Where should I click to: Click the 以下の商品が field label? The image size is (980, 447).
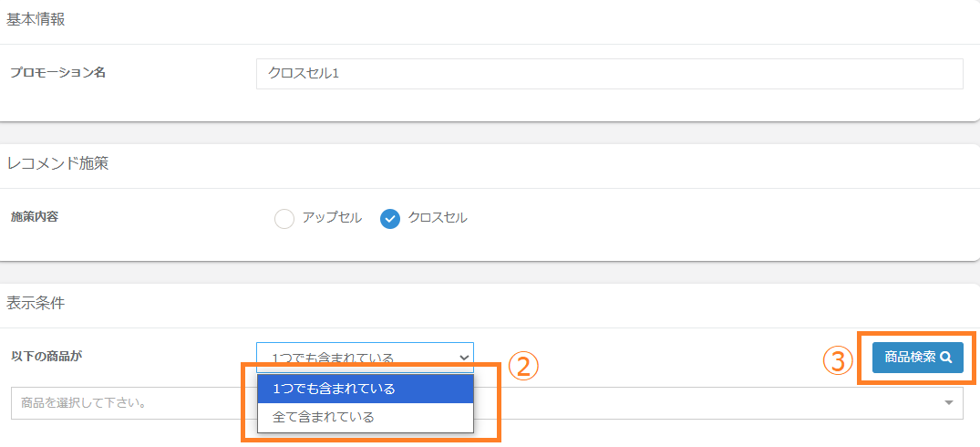click(x=46, y=356)
